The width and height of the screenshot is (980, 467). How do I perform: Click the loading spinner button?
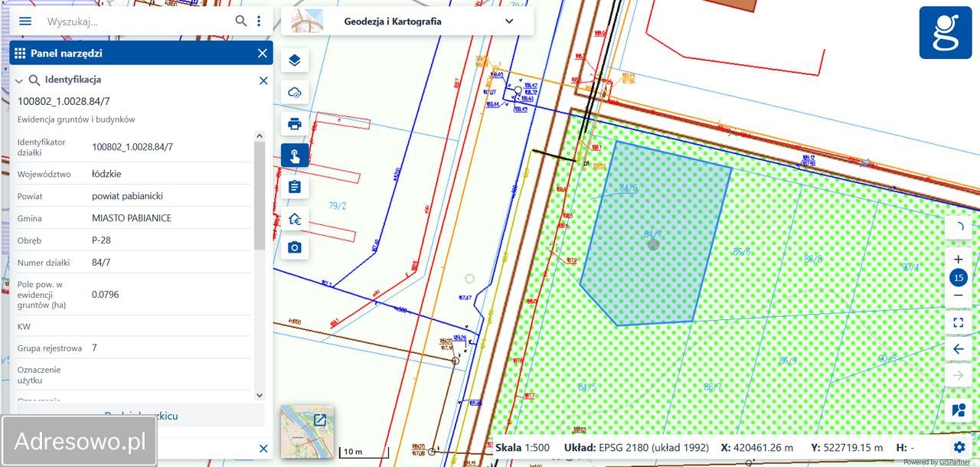point(958,227)
